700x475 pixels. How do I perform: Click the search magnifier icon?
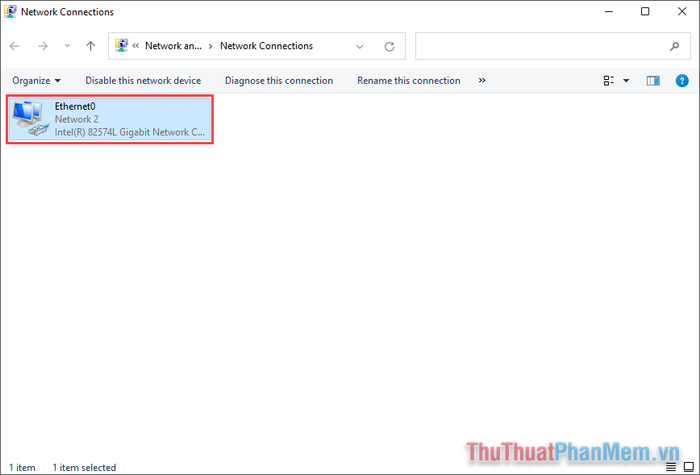pos(675,46)
